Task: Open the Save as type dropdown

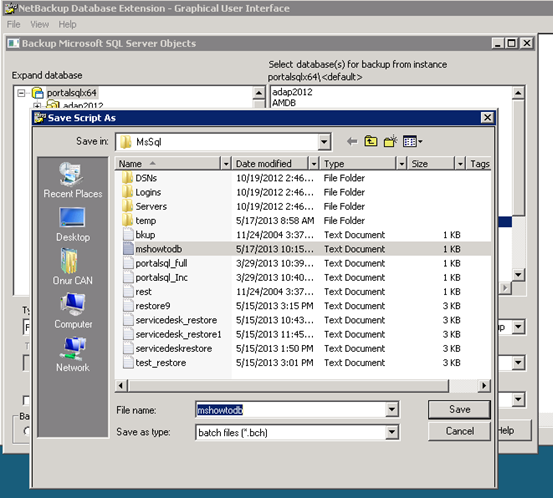Action: (392, 432)
